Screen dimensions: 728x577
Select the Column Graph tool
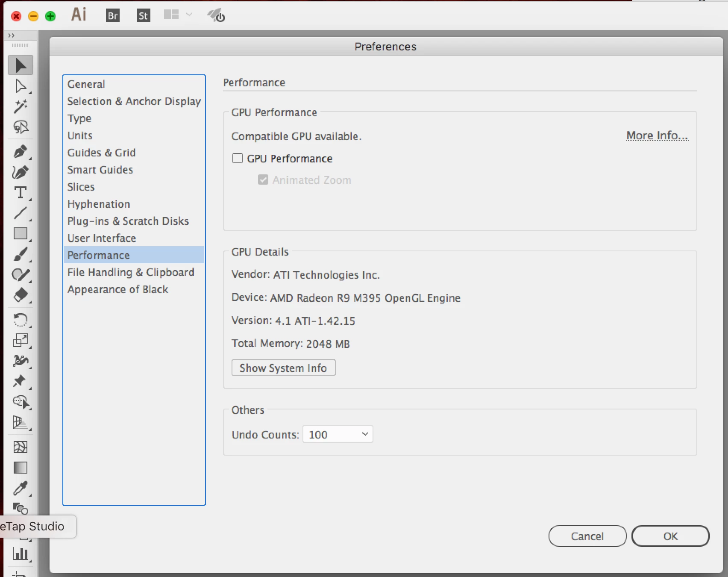tap(21, 554)
